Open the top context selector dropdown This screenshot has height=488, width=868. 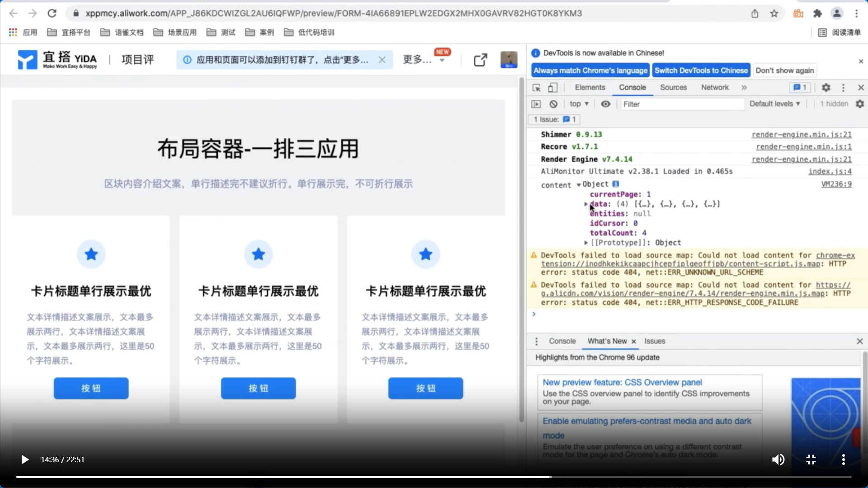(579, 104)
